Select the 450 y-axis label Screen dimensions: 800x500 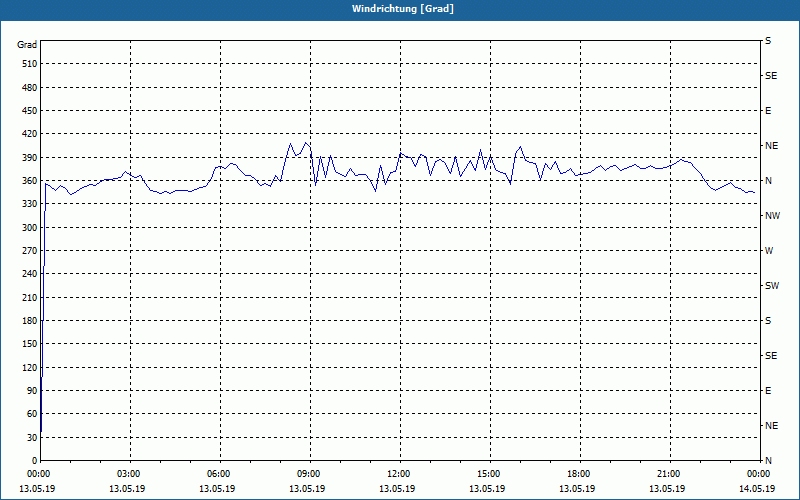[x=30, y=111]
